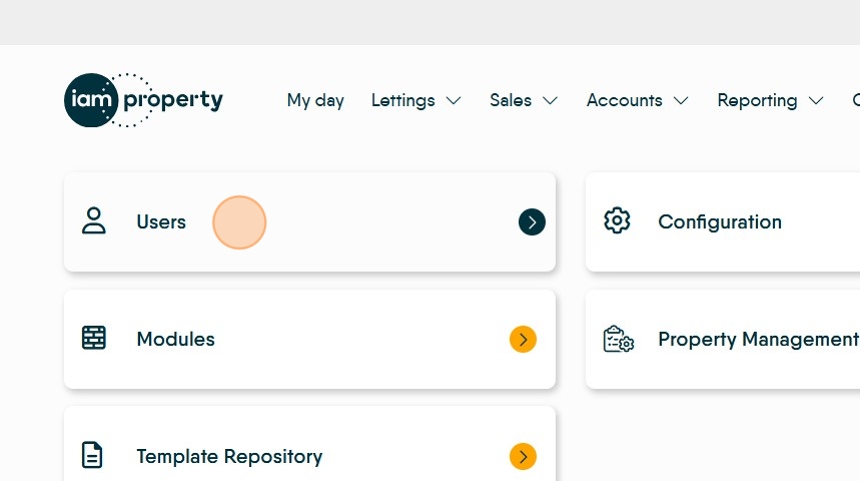
Task: Open the Modules card label
Action: pos(176,339)
